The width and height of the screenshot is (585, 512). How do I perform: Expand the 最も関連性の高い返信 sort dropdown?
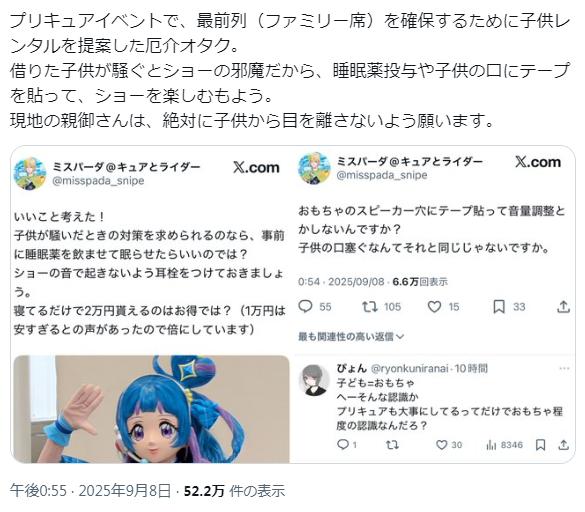tap(351, 337)
